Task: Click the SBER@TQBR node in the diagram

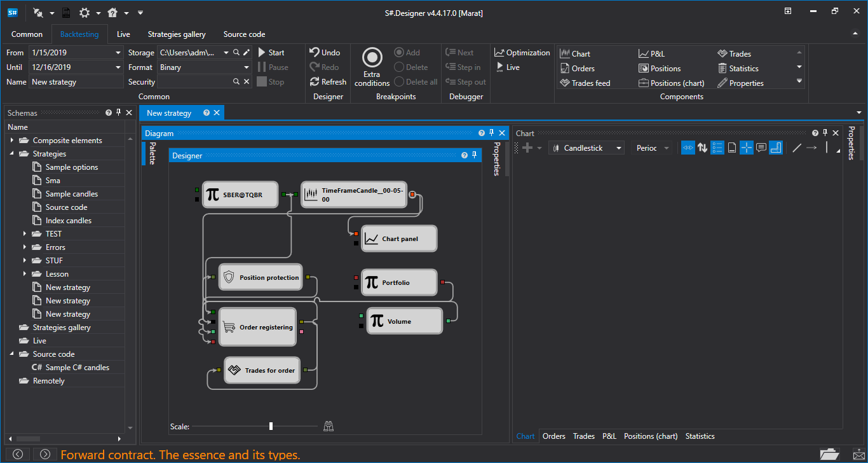Action: (x=240, y=195)
